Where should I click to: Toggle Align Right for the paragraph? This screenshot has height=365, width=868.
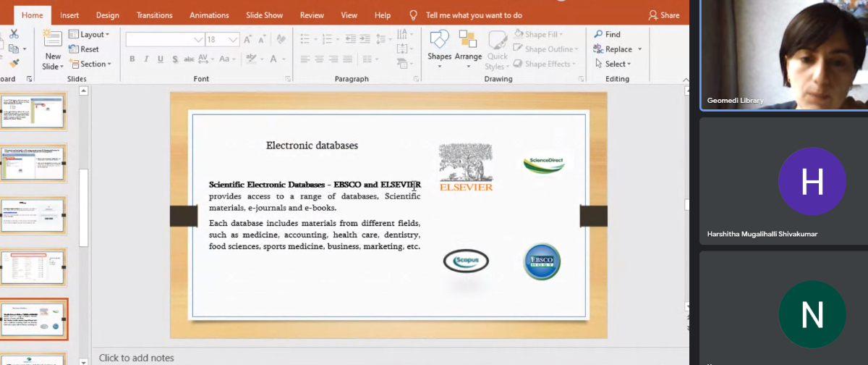tap(333, 59)
